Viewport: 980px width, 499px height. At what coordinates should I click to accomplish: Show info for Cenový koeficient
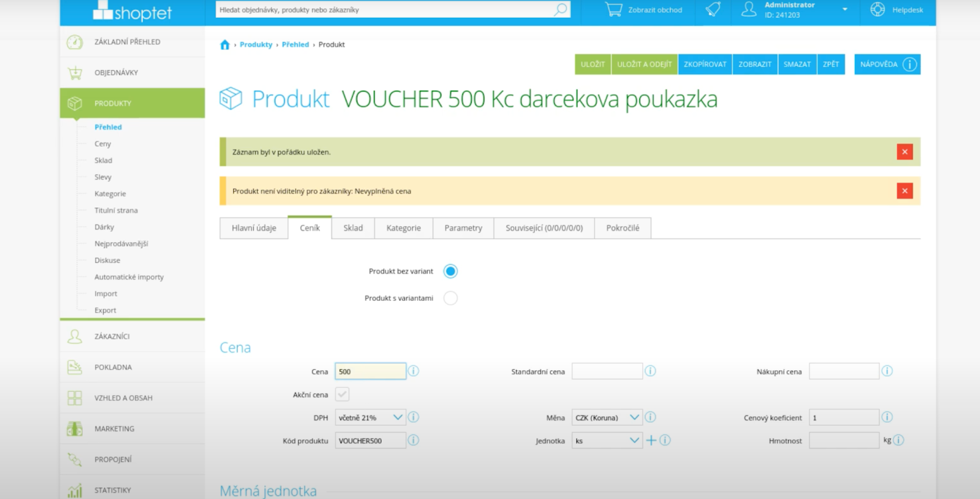pos(887,417)
